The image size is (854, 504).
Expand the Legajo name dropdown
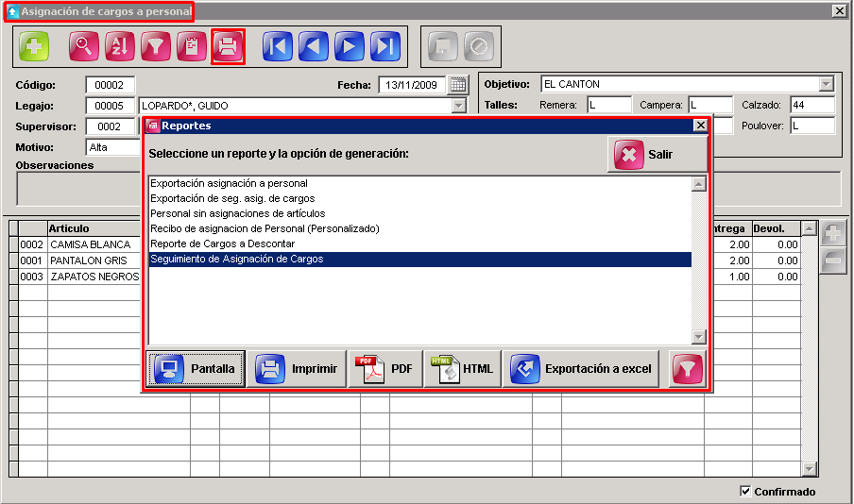(x=459, y=106)
